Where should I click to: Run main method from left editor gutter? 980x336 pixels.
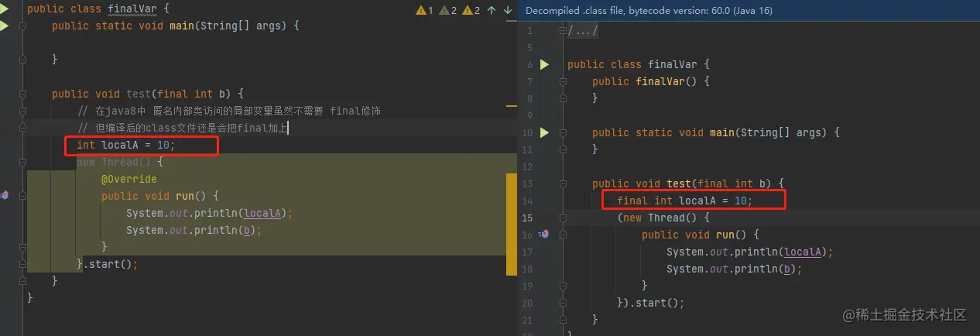click(4, 26)
